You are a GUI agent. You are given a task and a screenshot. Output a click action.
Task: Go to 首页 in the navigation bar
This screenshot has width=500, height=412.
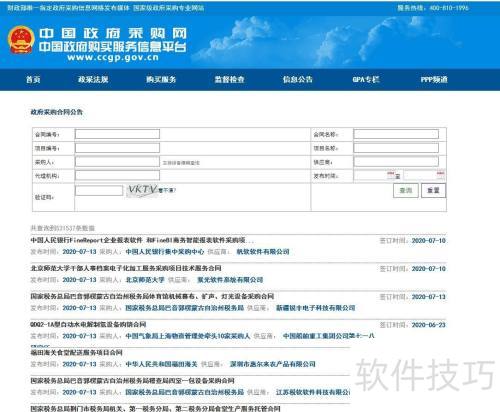tap(33, 79)
